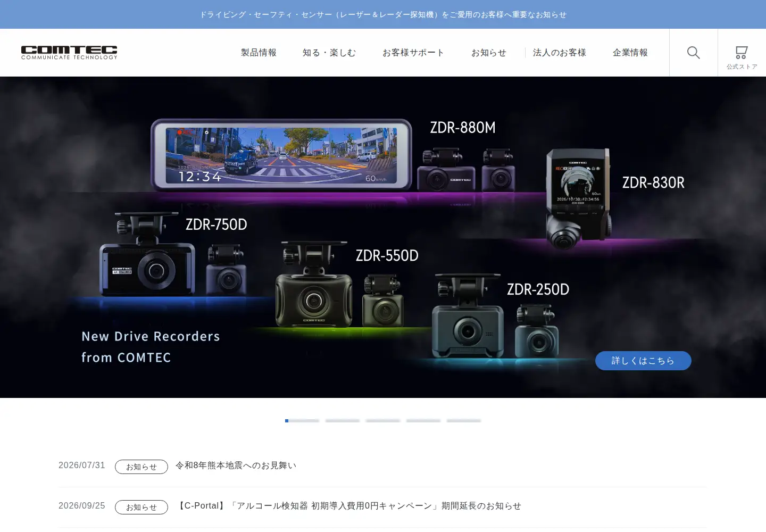Click the ZDR-750D camera image
766x532 pixels.
[147, 254]
